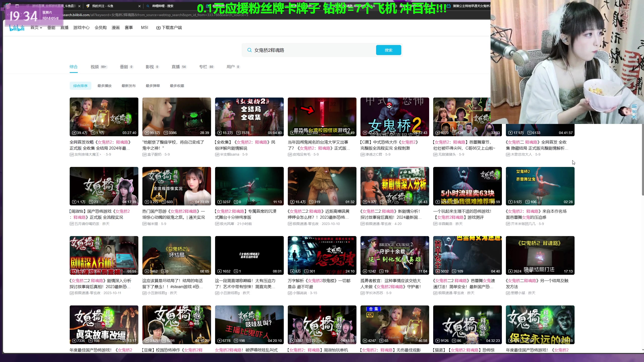The image size is (644, 362).
Task: Open title 万字解析《女鬼桥2怨鬼楼》
Action: 319,284
